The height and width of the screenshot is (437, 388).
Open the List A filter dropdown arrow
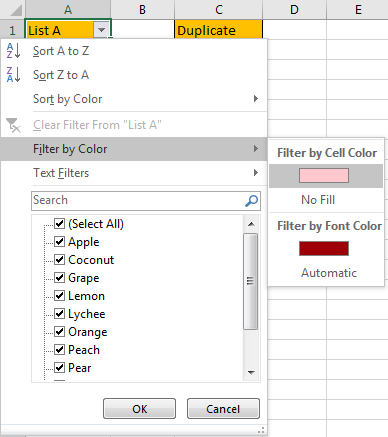pos(101,30)
